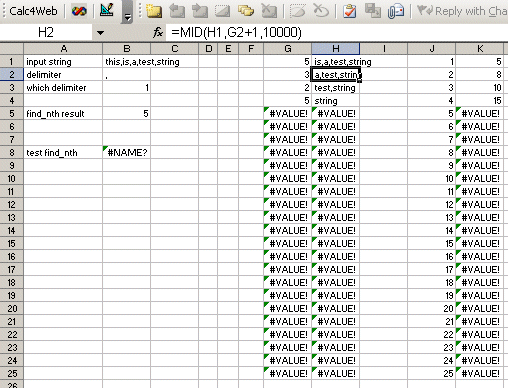Click the previous comment icon
The image size is (508, 388).
177,11
